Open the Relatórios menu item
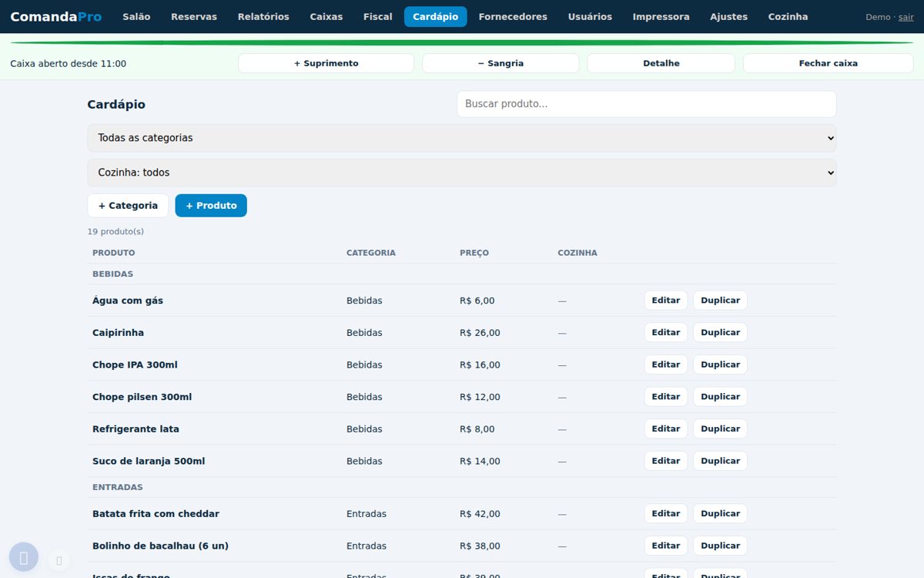924x578 pixels. 263,16
